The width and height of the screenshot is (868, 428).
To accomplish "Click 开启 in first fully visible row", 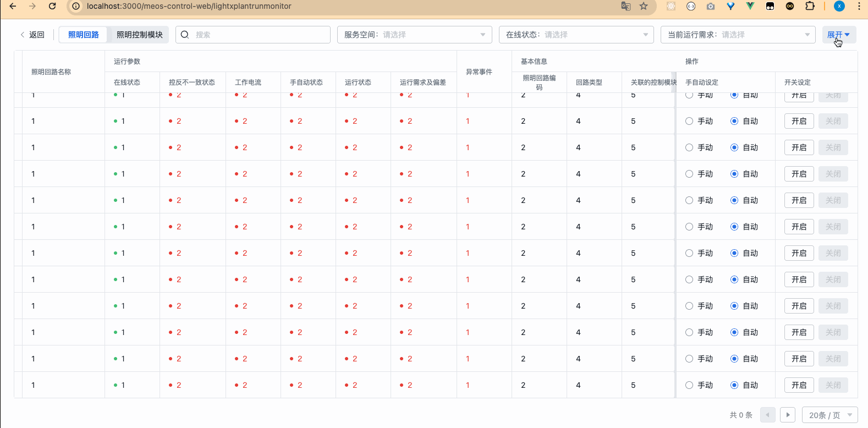I will tap(799, 121).
